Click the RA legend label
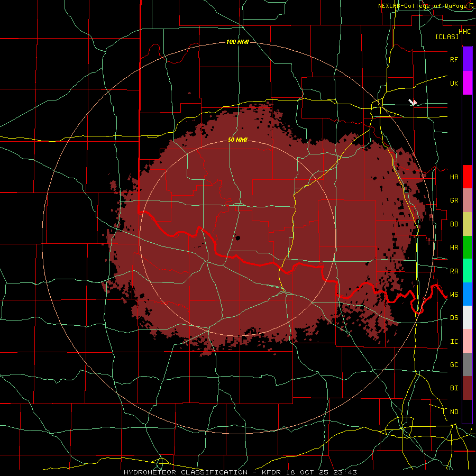The width and height of the screenshot is (476, 476). click(x=454, y=271)
